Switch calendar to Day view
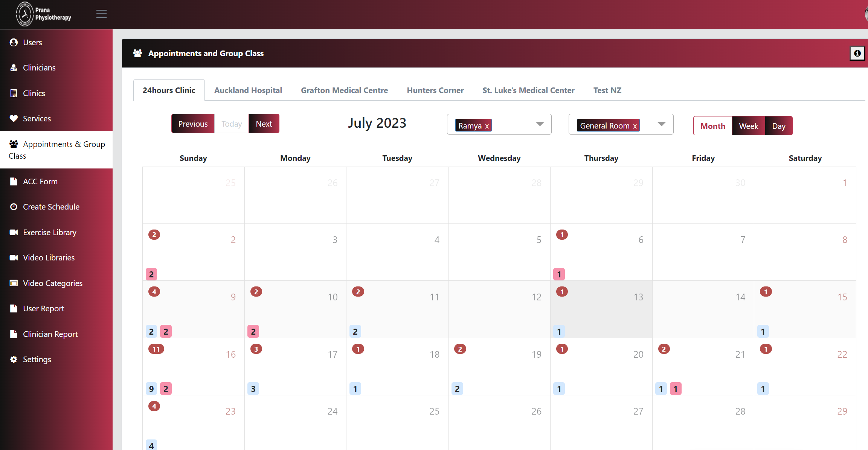This screenshot has width=868, height=450. point(778,126)
